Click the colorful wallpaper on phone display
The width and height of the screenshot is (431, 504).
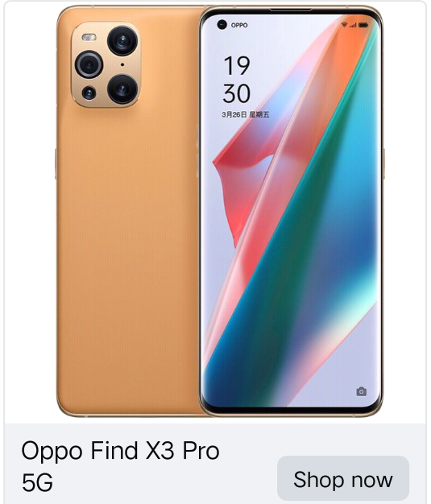291,225
